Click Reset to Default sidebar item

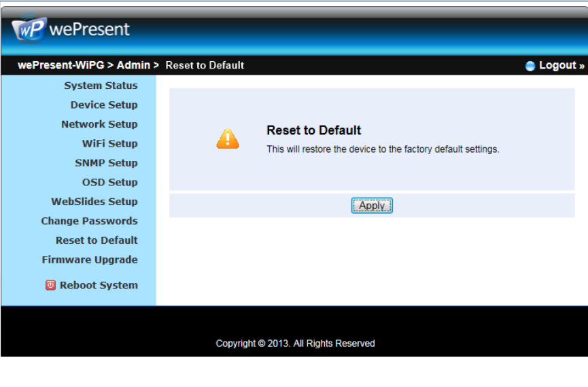[x=97, y=240]
